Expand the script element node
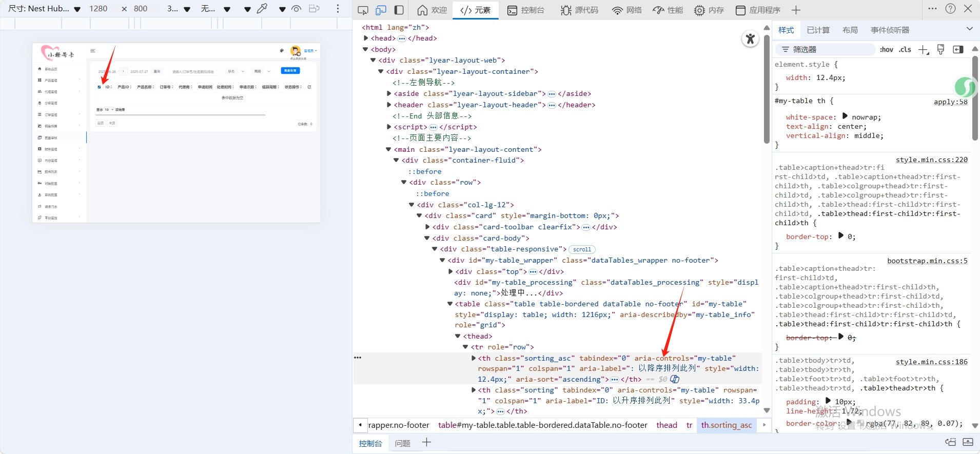Screen dimensions: 980x454 pyautogui.click(x=389, y=127)
